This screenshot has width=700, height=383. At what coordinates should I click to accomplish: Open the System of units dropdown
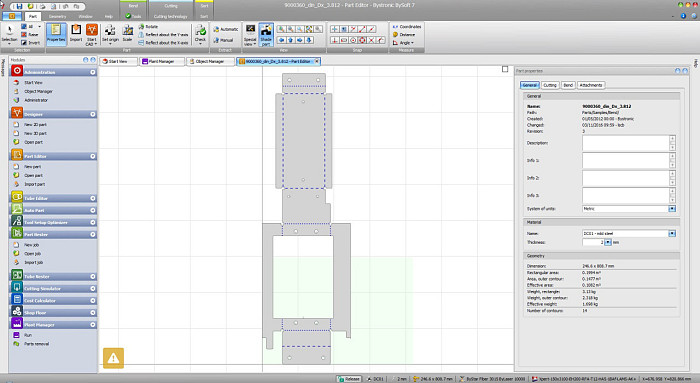672,209
